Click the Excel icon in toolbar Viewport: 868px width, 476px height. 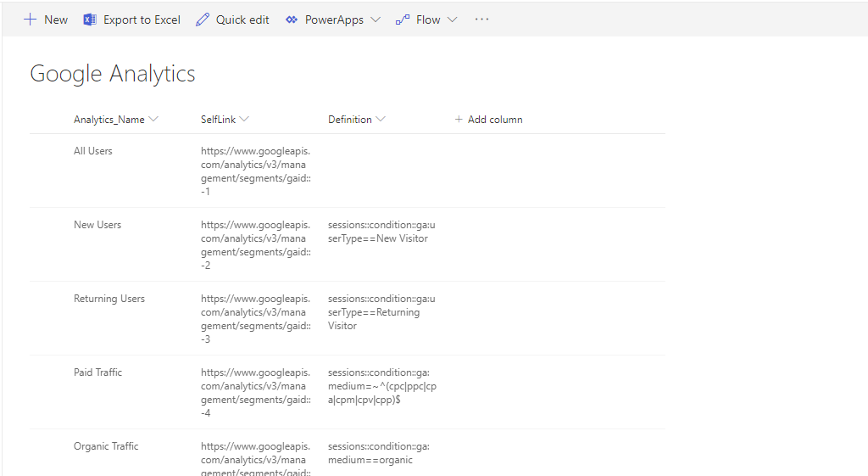[90, 20]
